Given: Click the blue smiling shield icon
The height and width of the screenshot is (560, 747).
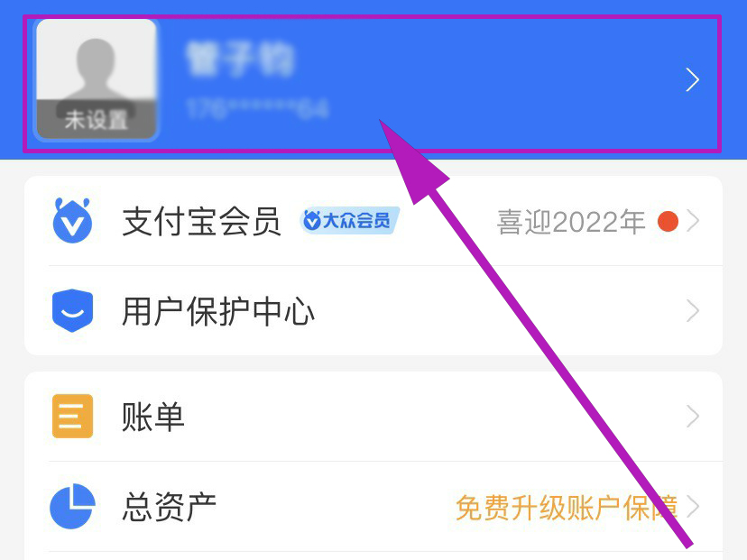Looking at the screenshot, I should pyautogui.click(x=72, y=310).
